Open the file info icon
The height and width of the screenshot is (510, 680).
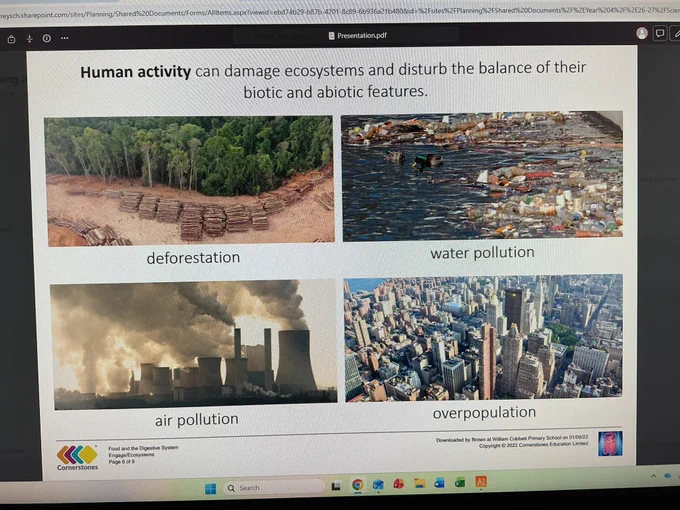pyautogui.click(x=47, y=38)
